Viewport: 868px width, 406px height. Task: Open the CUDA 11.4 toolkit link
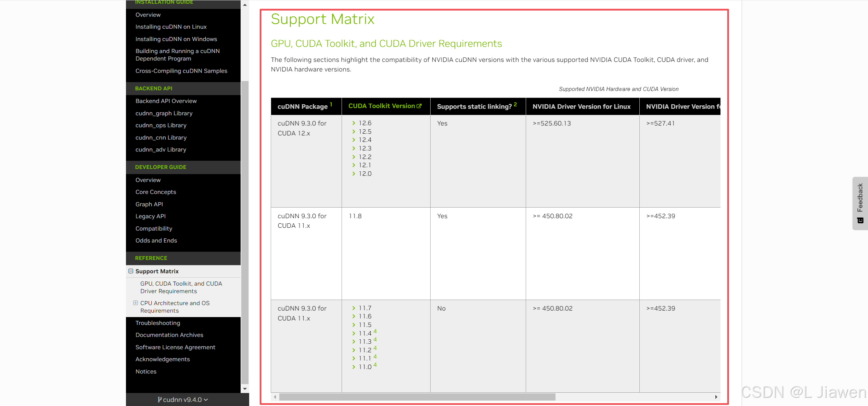point(365,333)
